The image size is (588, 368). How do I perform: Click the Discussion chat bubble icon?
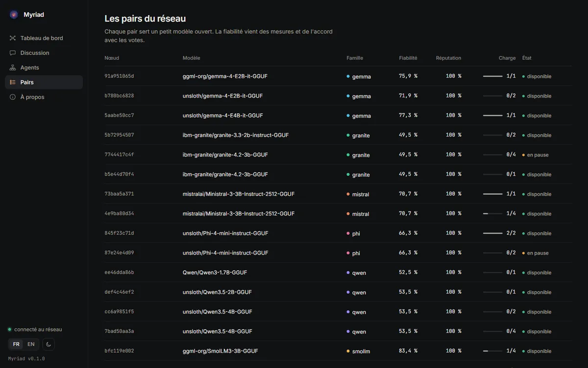pos(13,53)
